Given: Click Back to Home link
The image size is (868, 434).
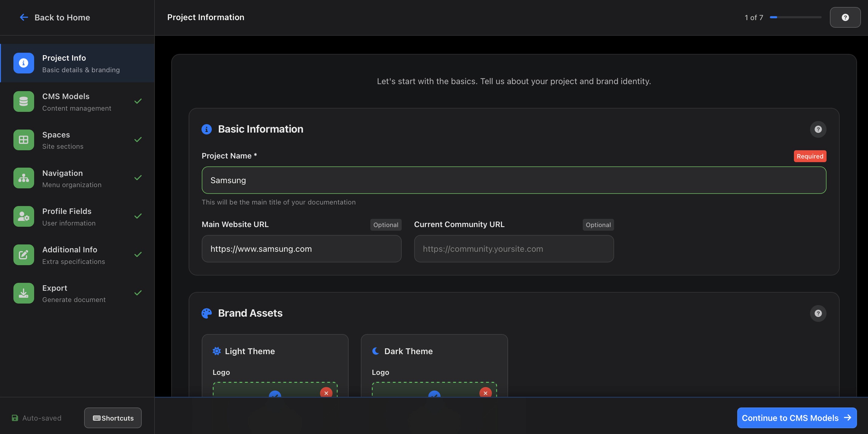Looking at the screenshot, I should click(x=55, y=17).
